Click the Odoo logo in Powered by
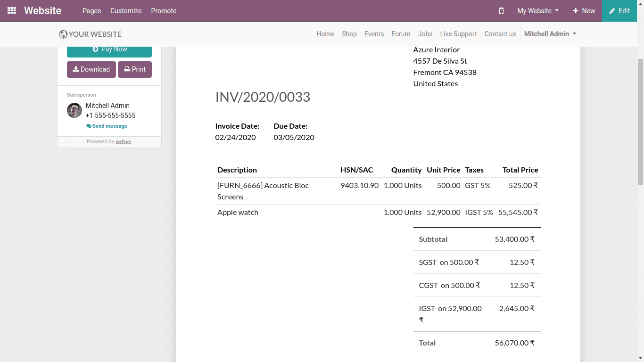 124,142
